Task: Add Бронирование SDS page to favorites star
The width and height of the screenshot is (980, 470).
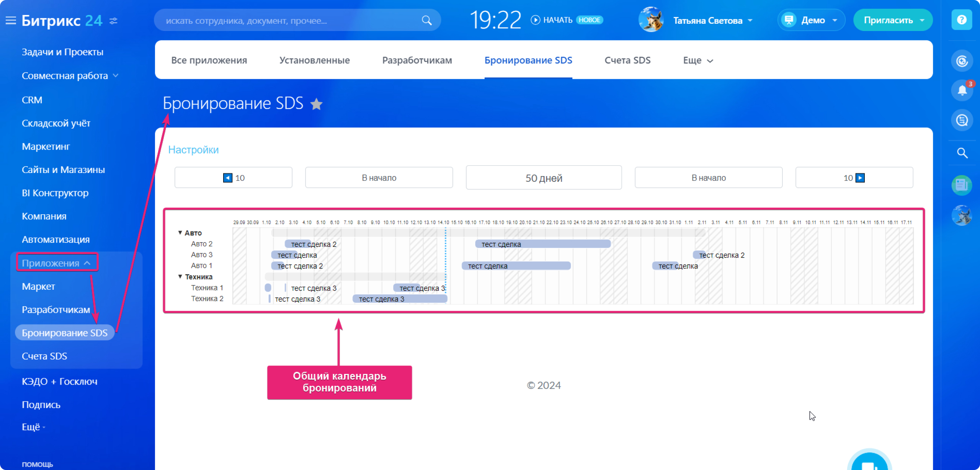Action: [x=316, y=104]
